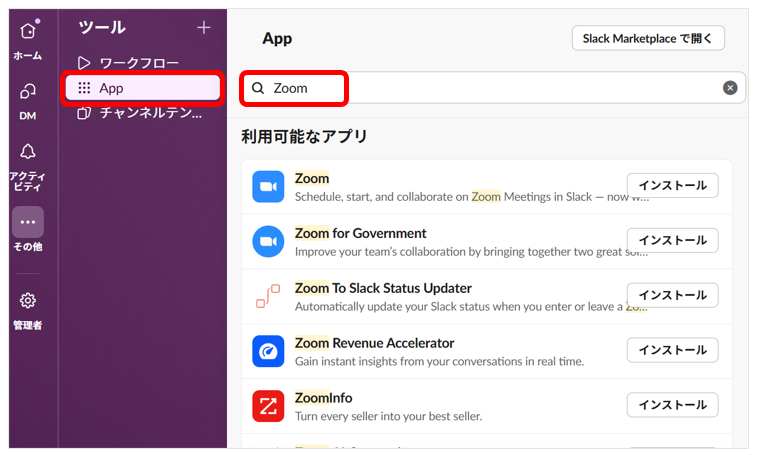Viewport: 759px width, 459px height.
Task: Open Zoom Revenue Accelerator title
Action: (x=374, y=343)
